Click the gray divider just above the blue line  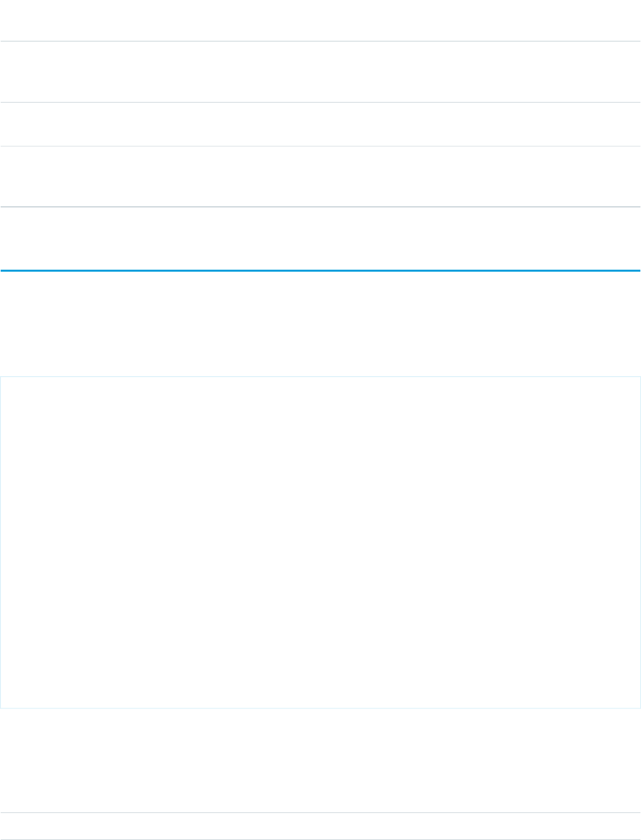click(x=320, y=207)
